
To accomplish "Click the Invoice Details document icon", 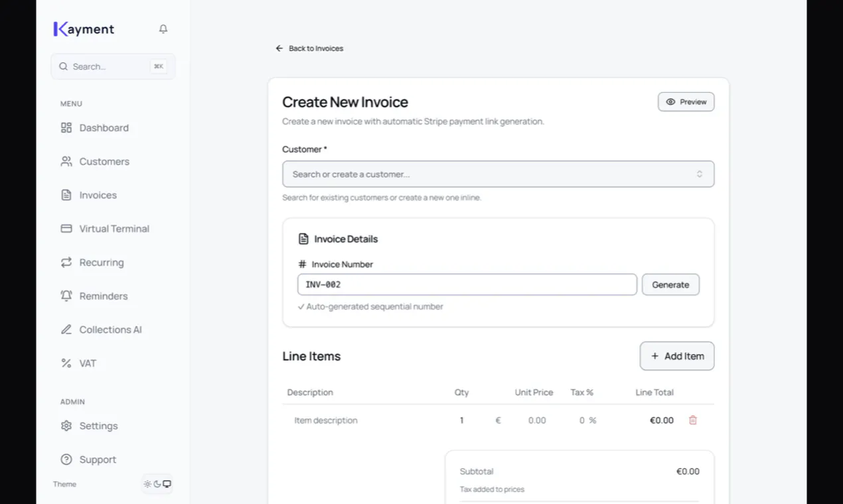I will point(303,239).
